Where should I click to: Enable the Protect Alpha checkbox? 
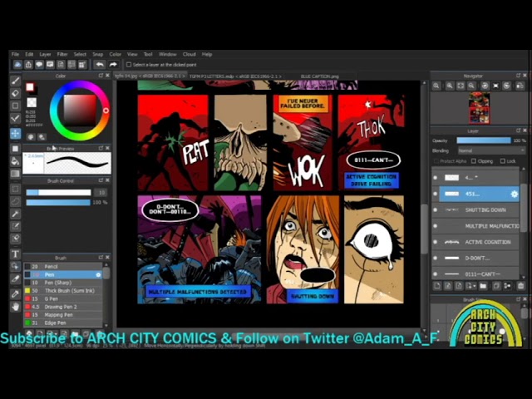[x=436, y=161]
